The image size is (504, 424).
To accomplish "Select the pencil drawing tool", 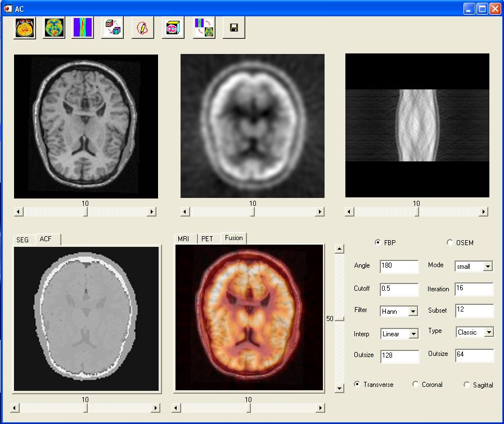I will 142,26.
